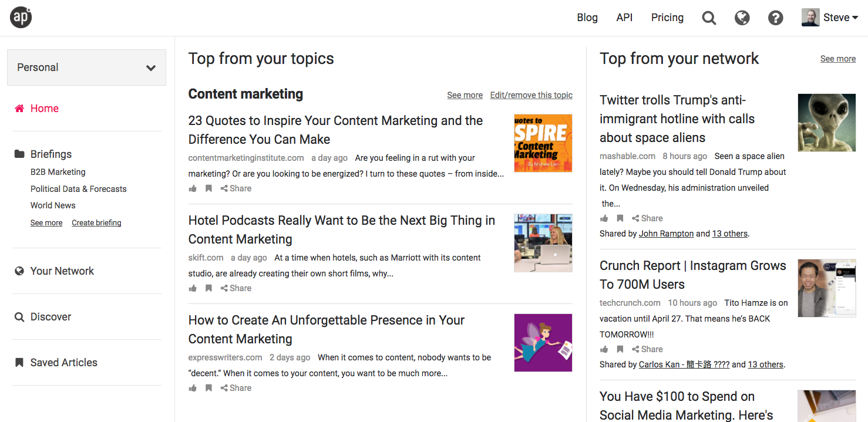
Task: Like the Crunch Report article
Action: (x=604, y=349)
